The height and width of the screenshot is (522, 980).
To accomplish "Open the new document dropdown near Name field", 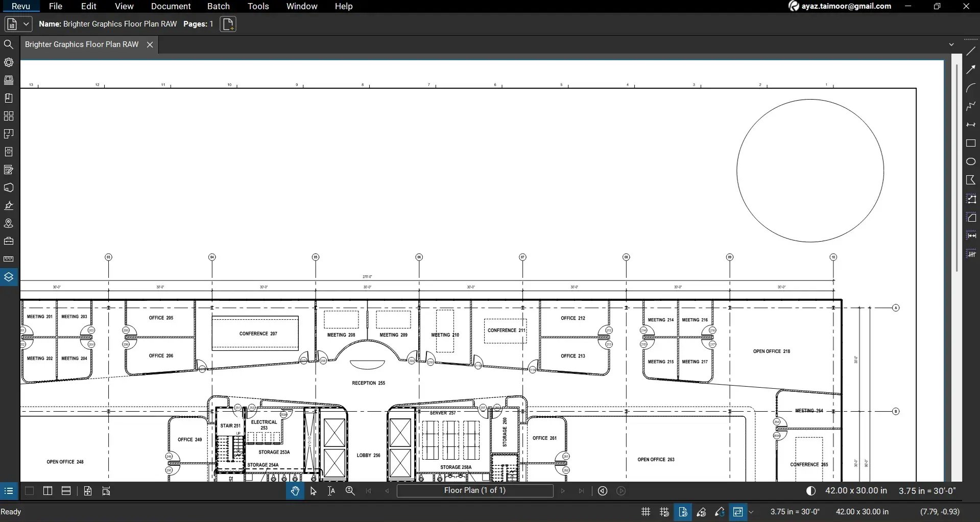I will (x=26, y=23).
